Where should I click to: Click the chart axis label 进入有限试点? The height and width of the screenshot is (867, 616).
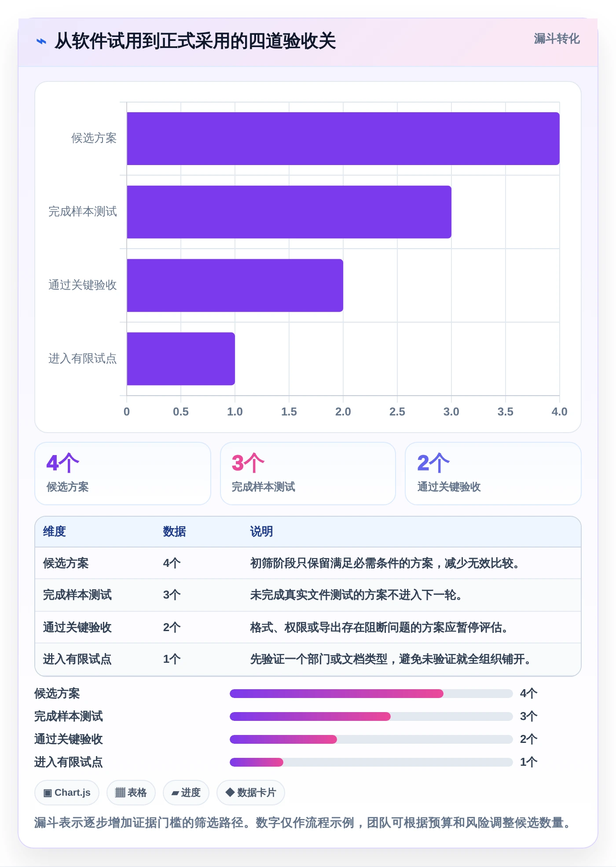pyautogui.click(x=83, y=359)
